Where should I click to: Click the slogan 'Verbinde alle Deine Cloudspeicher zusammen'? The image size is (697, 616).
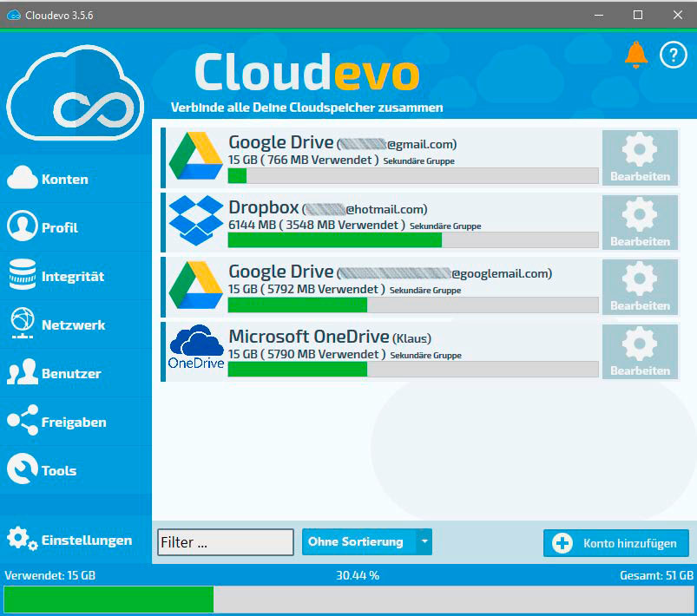[x=306, y=108]
